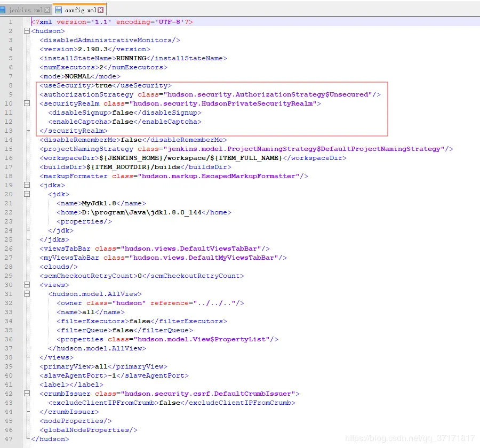The height and width of the screenshot is (448, 480).
Task: Click the useSecurity true value
Action: coord(103,85)
